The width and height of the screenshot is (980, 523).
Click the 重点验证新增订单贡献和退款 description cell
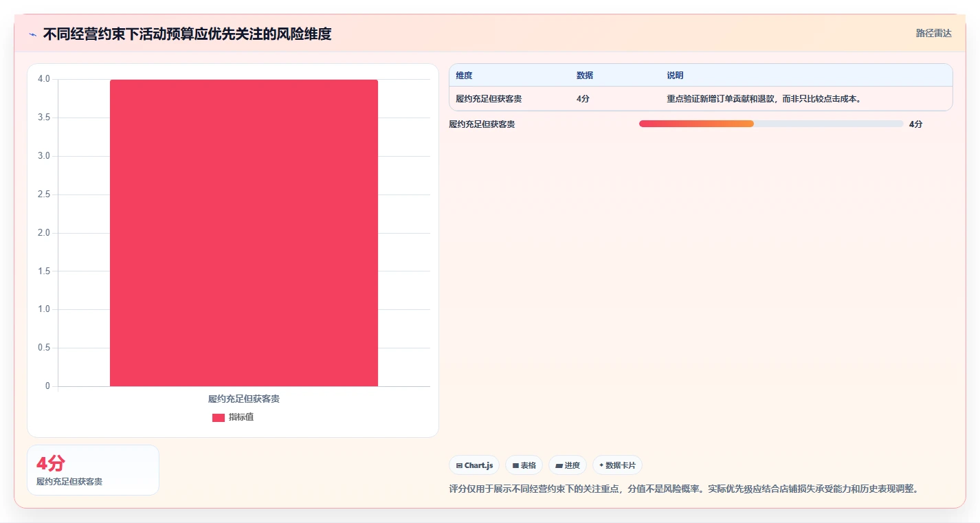click(x=764, y=99)
